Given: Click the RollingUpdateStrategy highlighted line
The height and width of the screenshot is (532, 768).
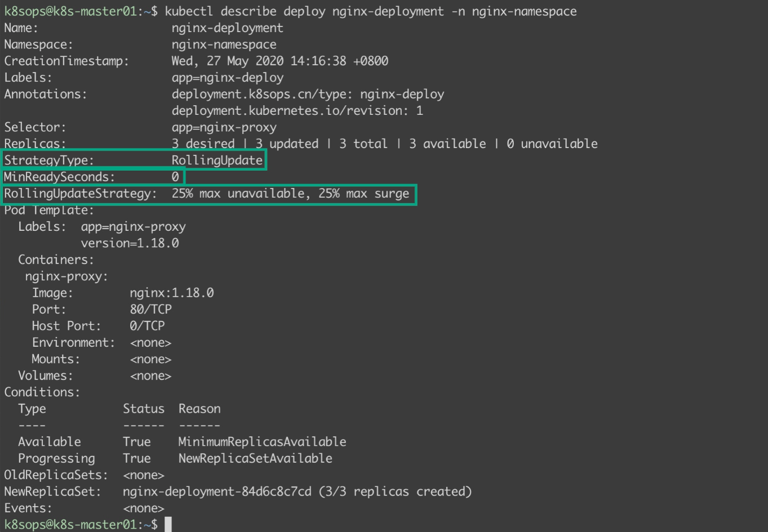Looking at the screenshot, I should pyautogui.click(x=210, y=194).
